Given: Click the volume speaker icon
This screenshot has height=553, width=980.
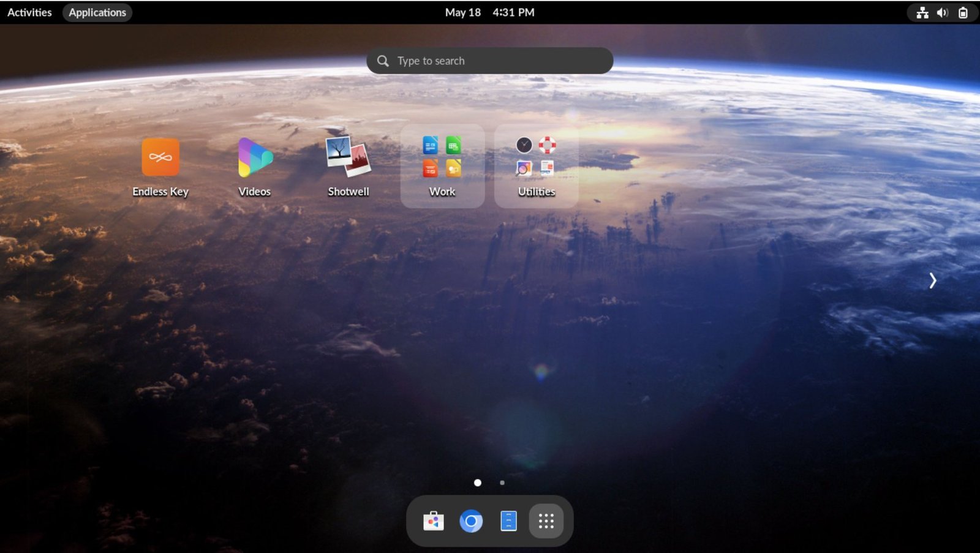Looking at the screenshot, I should [x=943, y=12].
